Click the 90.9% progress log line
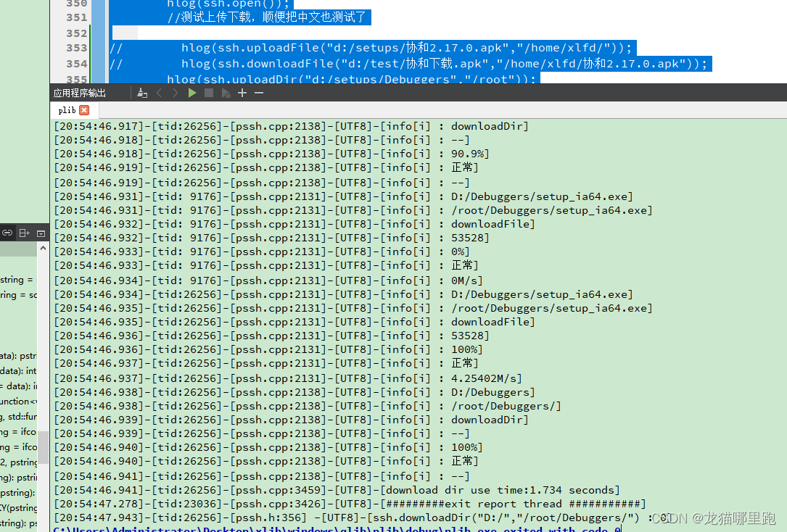 click(x=271, y=154)
